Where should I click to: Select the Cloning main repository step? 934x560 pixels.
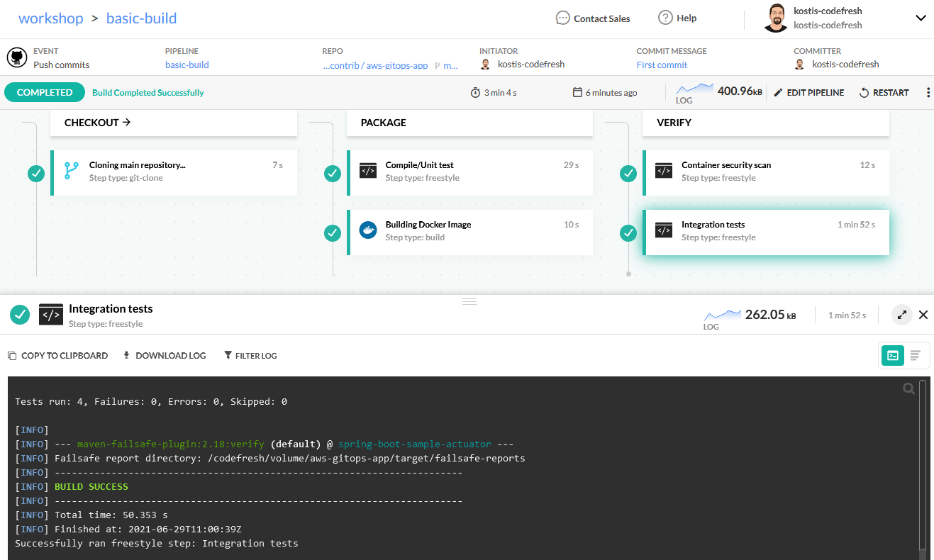coord(174,172)
